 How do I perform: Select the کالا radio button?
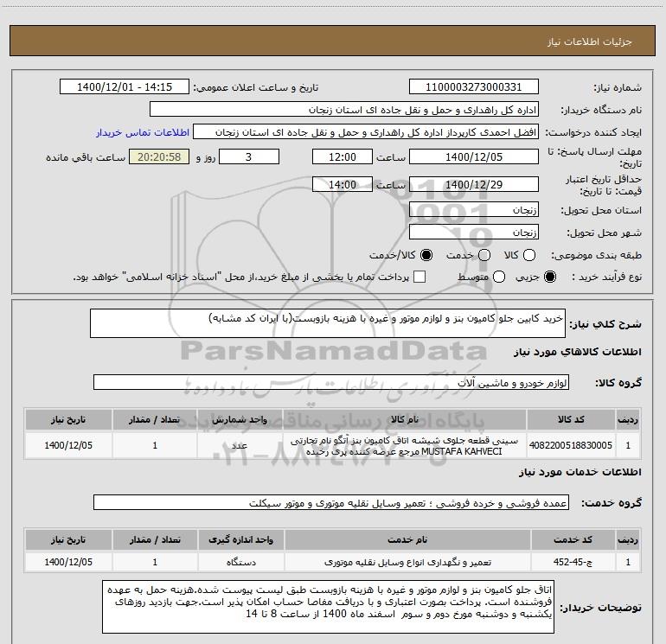(529, 255)
